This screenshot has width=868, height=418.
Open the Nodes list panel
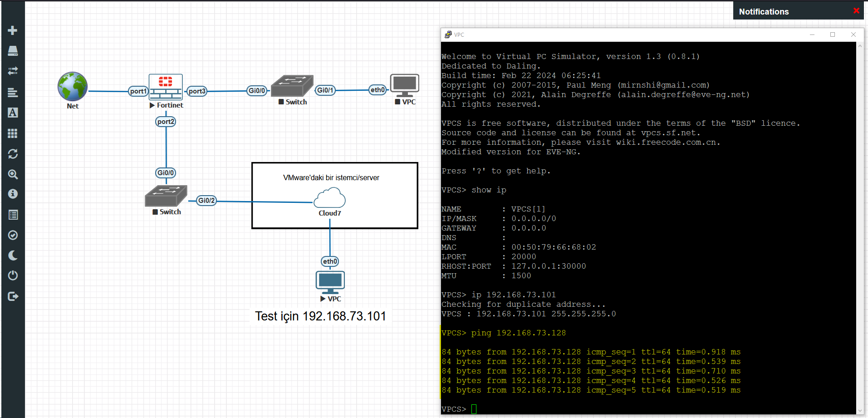(x=12, y=51)
